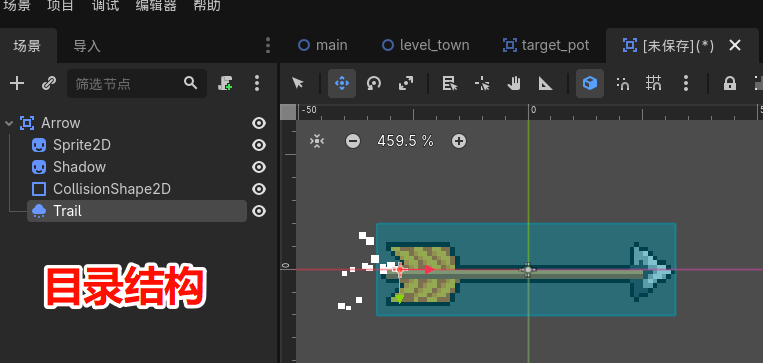Screen dimensions: 763x363
Task: Select the Sprite2D node
Action: [82, 145]
